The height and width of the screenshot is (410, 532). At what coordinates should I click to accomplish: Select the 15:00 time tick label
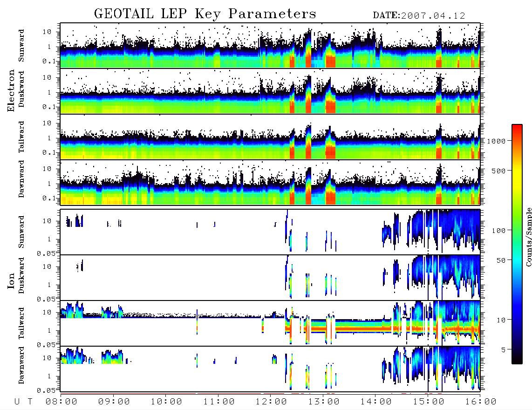click(x=429, y=402)
